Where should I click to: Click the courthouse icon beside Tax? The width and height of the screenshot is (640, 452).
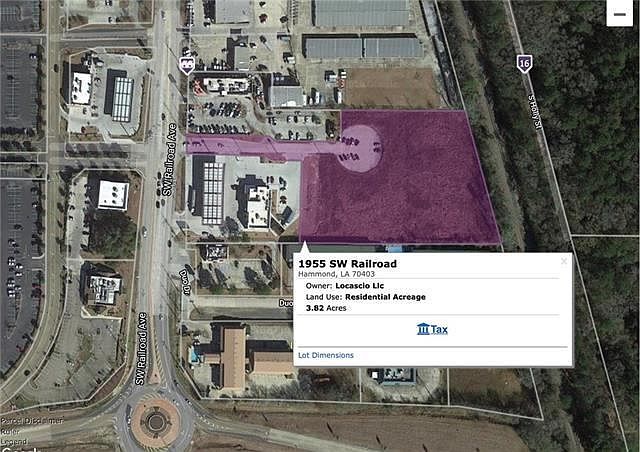(423, 329)
